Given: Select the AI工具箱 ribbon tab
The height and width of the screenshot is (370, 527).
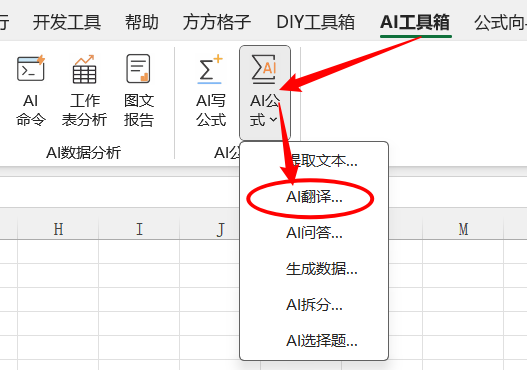Looking at the screenshot, I should click(415, 23).
